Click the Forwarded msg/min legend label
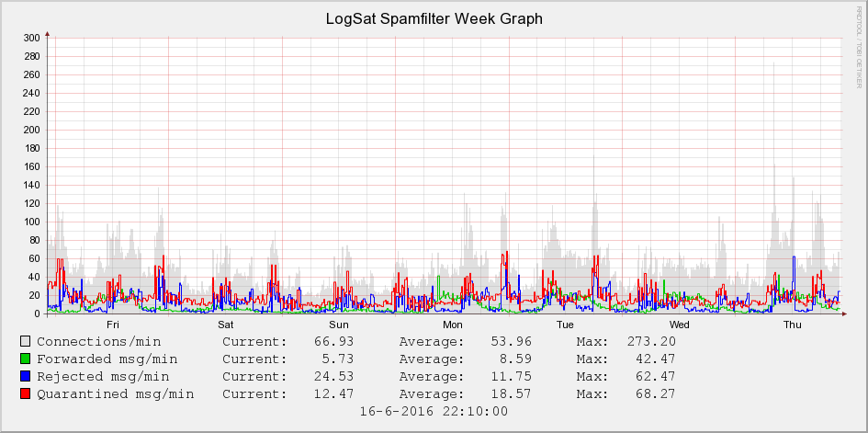This screenshot has width=868, height=433. pos(107,359)
